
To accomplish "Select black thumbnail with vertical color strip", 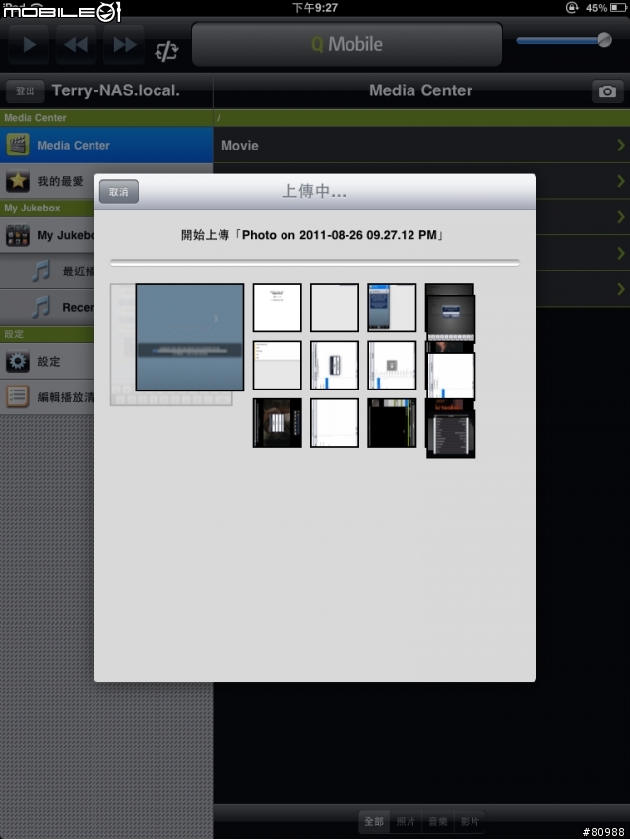I will point(392,423).
